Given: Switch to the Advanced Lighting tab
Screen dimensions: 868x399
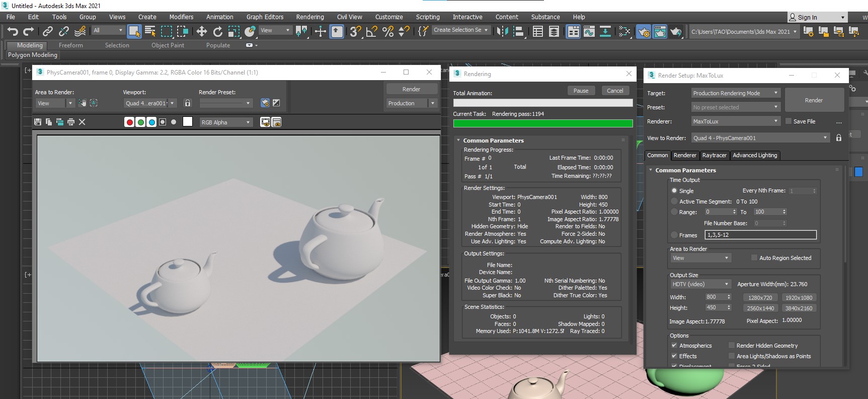Looking at the screenshot, I should pos(755,155).
